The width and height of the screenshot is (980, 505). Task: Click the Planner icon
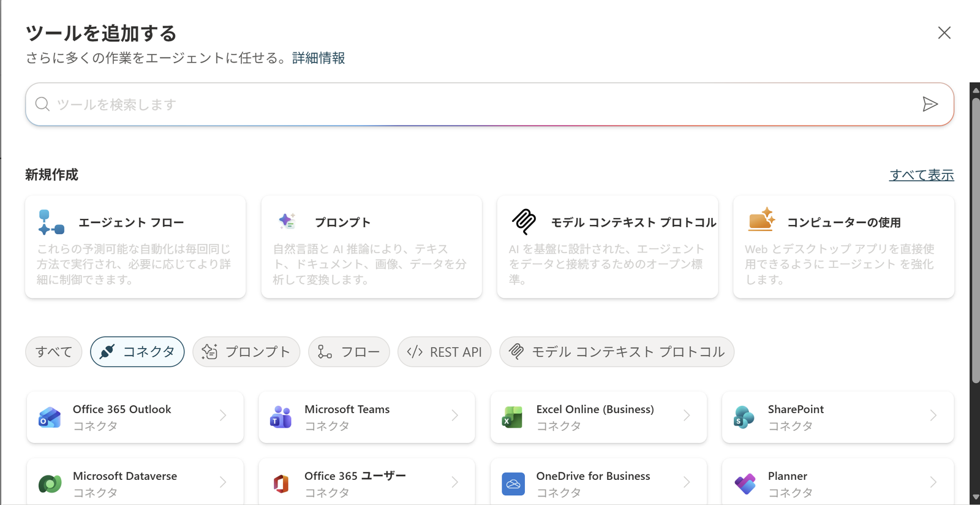click(x=745, y=484)
